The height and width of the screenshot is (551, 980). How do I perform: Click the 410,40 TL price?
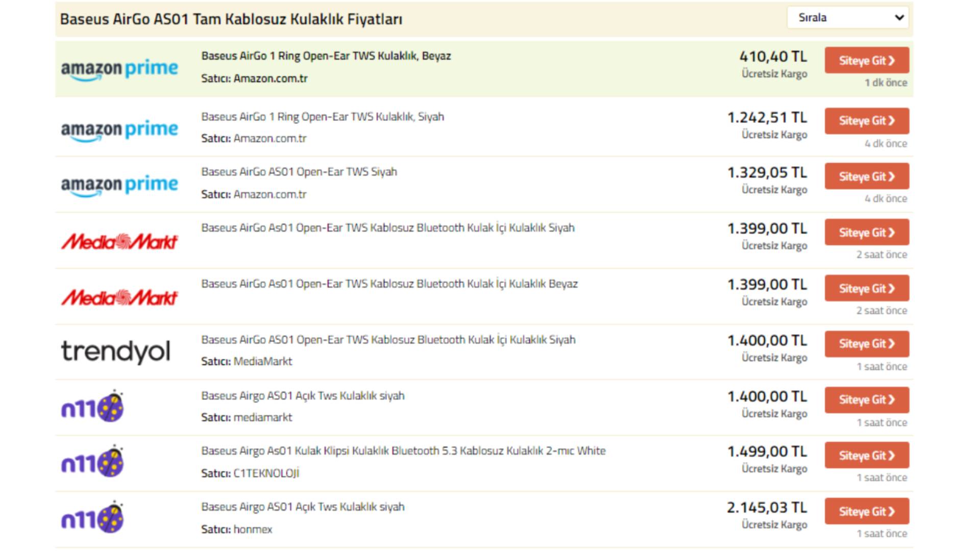click(x=773, y=57)
